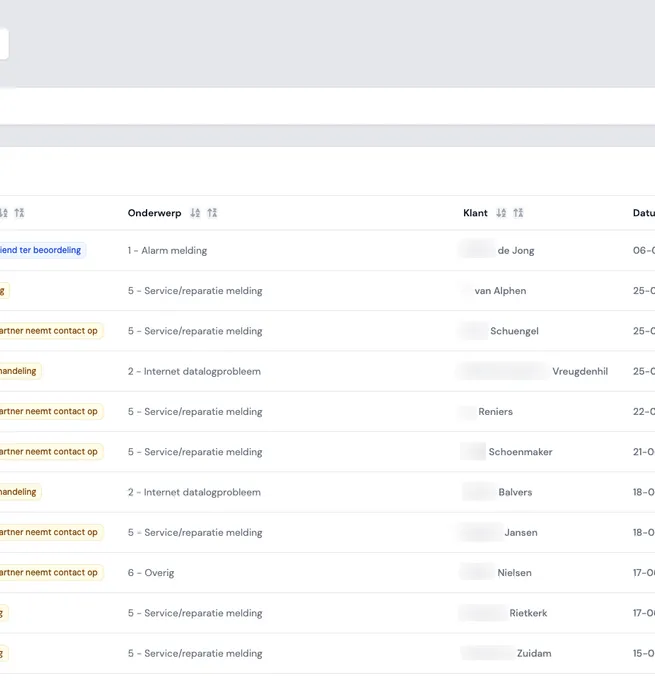Image resolution: width=655 pixels, height=680 pixels.
Task: Click the blue 'ter beoordeling' status badge
Action: (42, 250)
